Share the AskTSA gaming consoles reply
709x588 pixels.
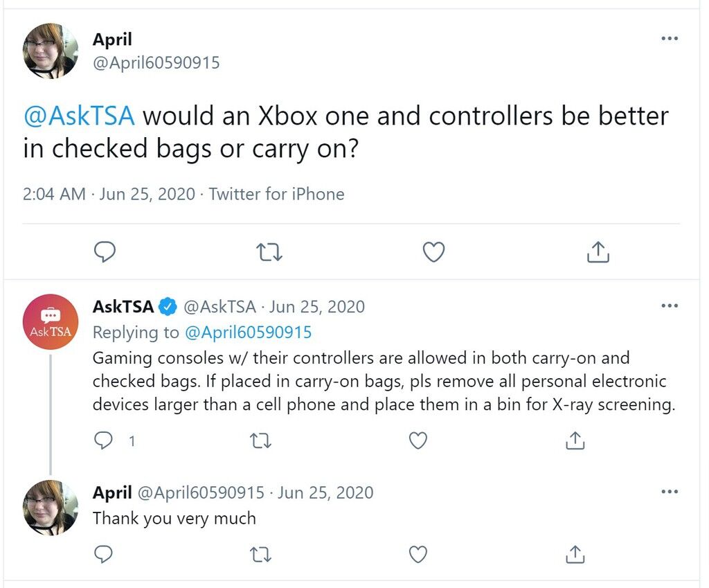pos(575,440)
